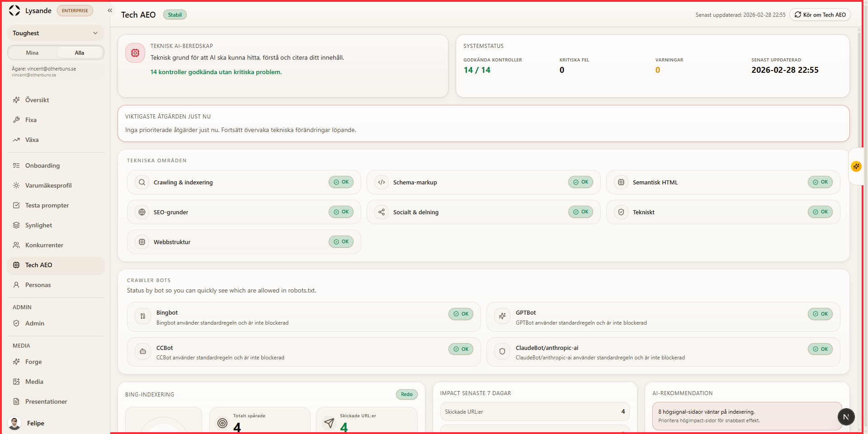Click the round N button bottom right
868x434 pixels.
coord(846,417)
